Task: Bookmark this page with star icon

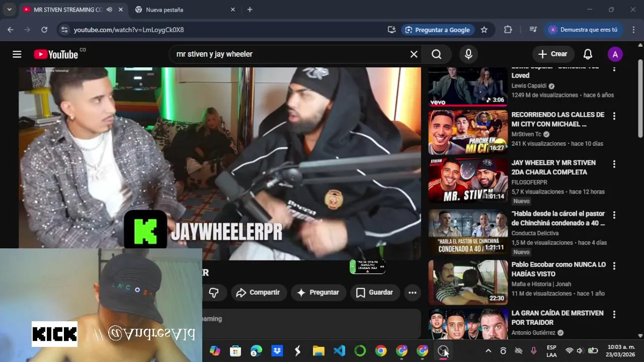Action: click(x=484, y=30)
